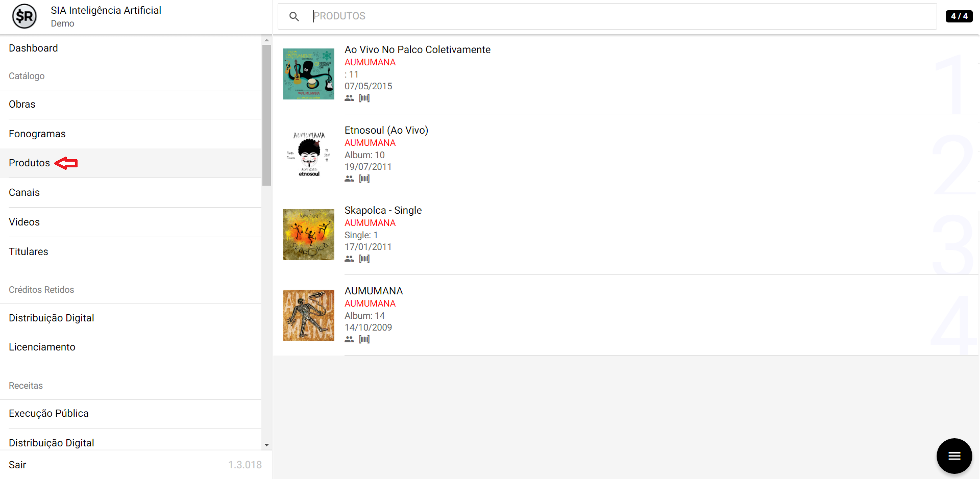This screenshot has height=479, width=980.
Task: Click barcode icon under Skapolca - Single
Action: click(x=364, y=259)
